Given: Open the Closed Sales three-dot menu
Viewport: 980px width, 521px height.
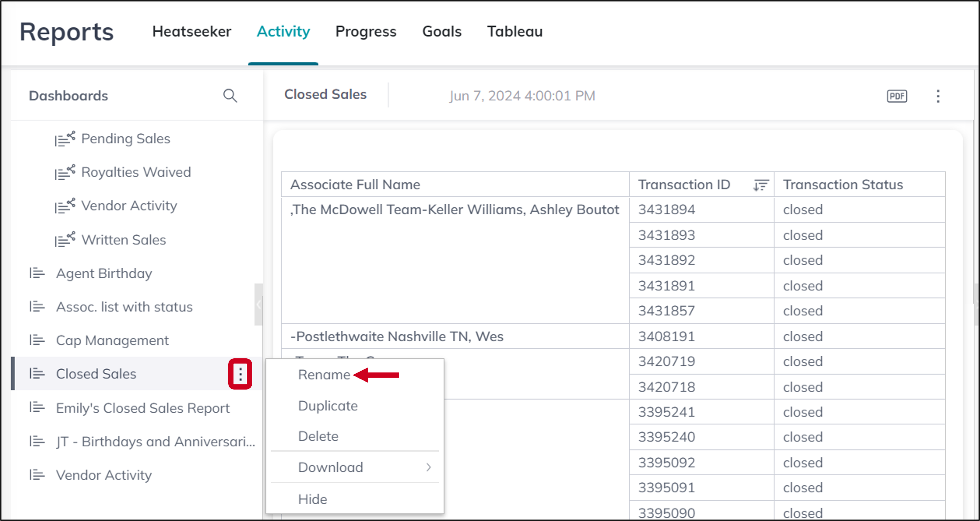Looking at the screenshot, I should click(241, 374).
